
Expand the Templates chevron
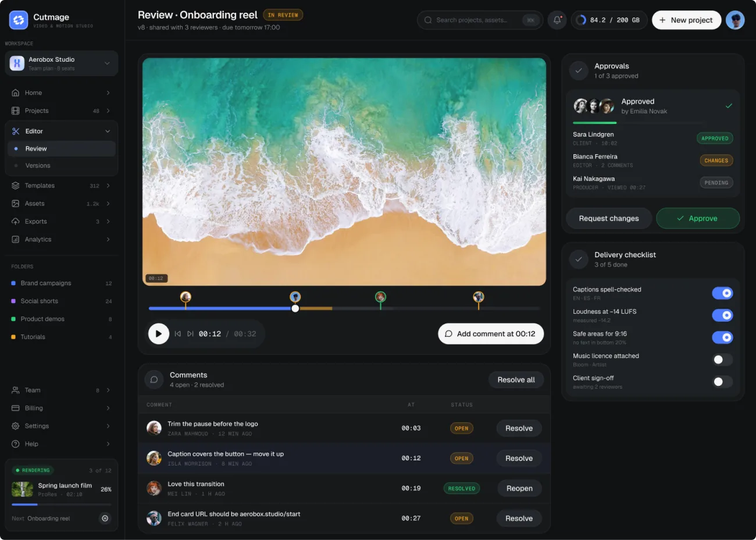click(108, 186)
